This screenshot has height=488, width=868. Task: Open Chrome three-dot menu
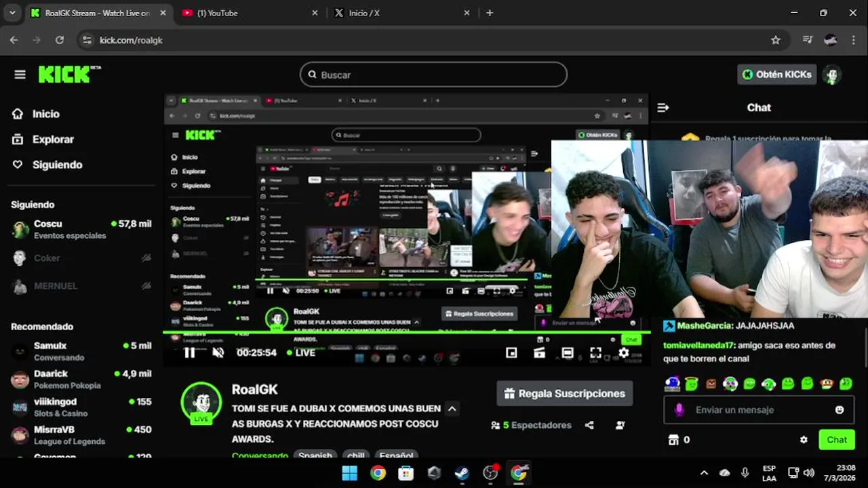(x=853, y=40)
